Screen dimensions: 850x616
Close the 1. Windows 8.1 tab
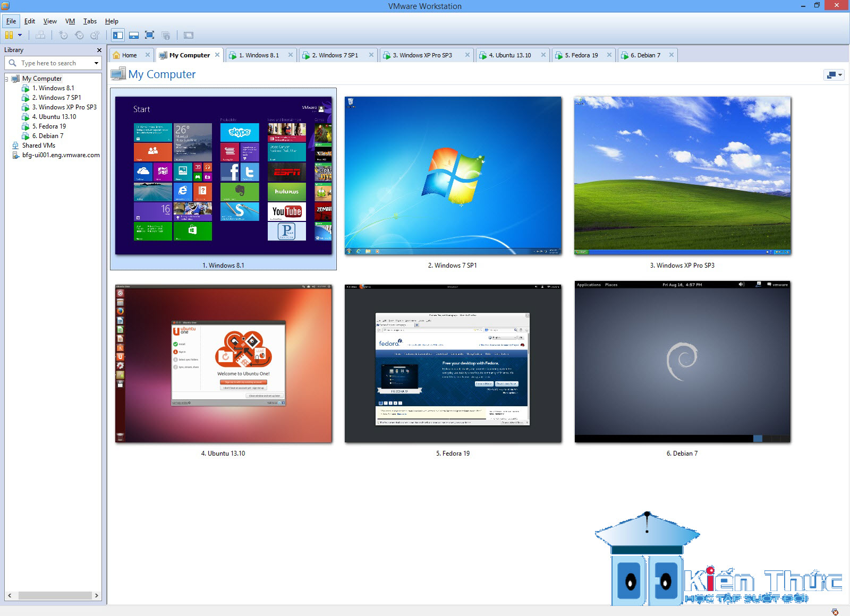(x=291, y=55)
